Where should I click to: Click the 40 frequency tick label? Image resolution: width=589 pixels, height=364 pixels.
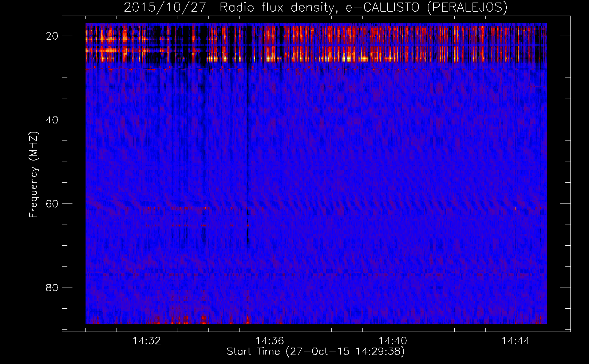click(x=52, y=120)
